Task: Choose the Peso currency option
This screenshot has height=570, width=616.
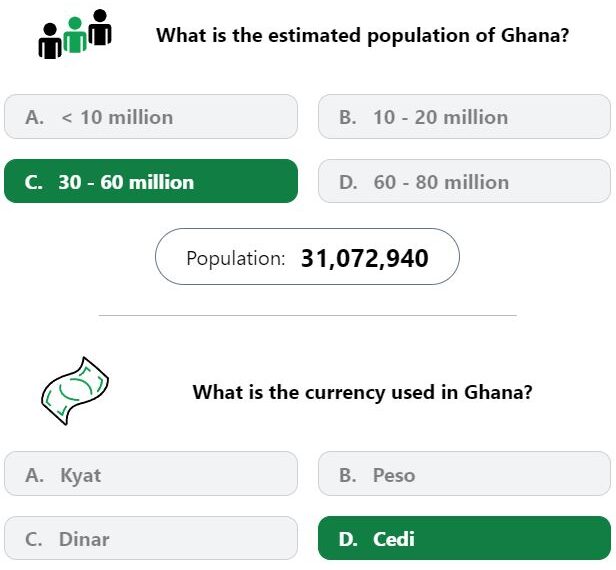Action: (x=464, y=474)
